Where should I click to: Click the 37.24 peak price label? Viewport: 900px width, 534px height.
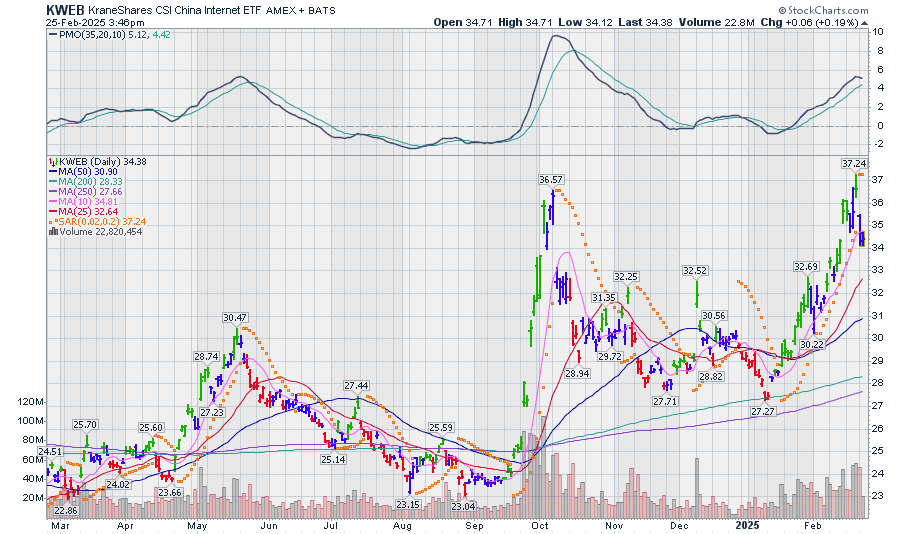(x=853, y=163)
